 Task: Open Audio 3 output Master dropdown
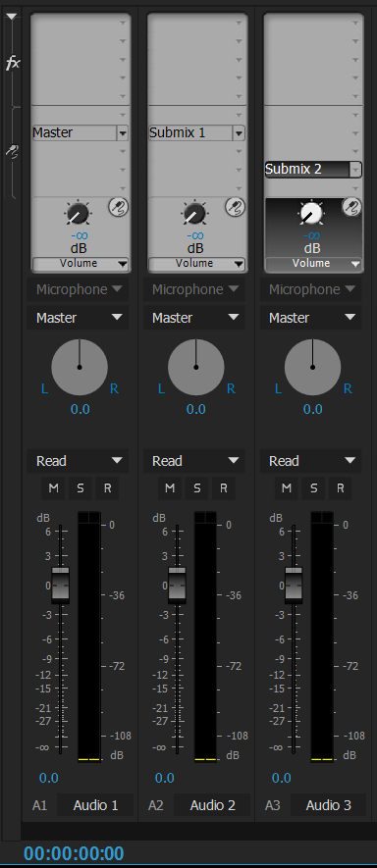point(311,318)
